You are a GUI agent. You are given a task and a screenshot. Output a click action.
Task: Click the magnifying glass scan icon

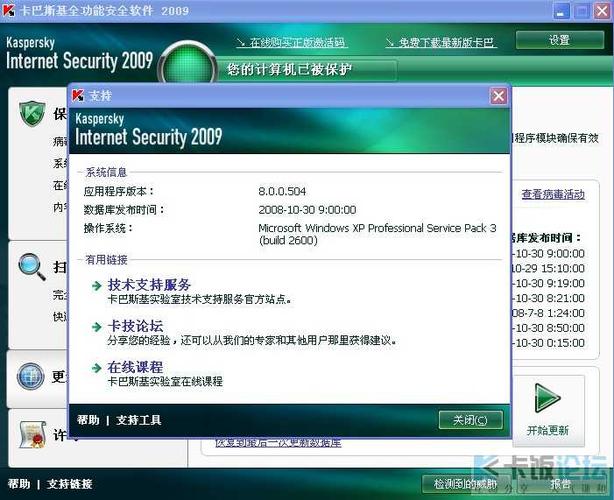pos(32,267)
